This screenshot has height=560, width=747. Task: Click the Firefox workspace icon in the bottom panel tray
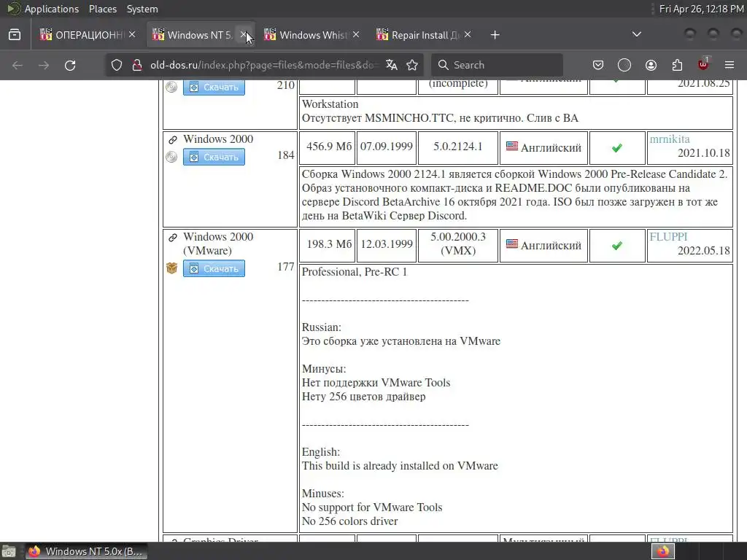(x=662, y=551)
